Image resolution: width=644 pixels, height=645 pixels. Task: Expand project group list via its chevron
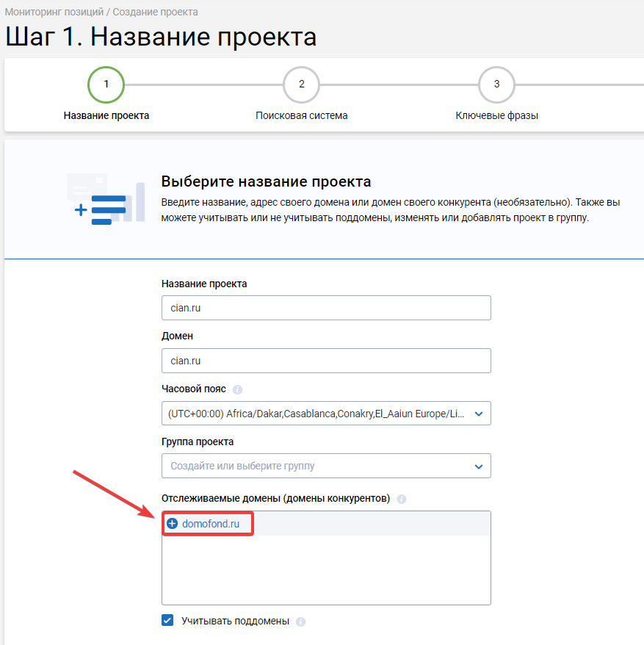(479, 466)
